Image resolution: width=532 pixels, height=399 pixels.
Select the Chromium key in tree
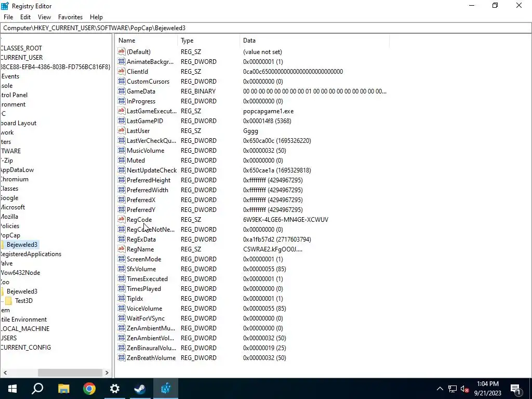[14, 179]
